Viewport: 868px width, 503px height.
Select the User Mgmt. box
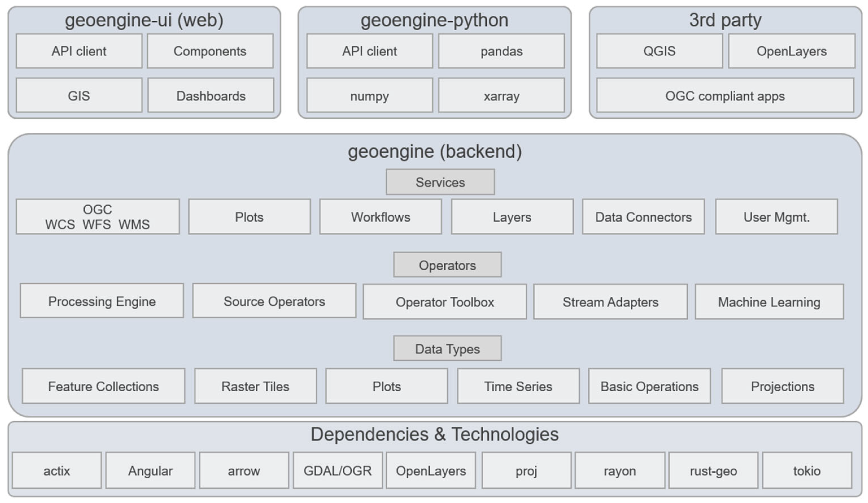tap(776, 217)
